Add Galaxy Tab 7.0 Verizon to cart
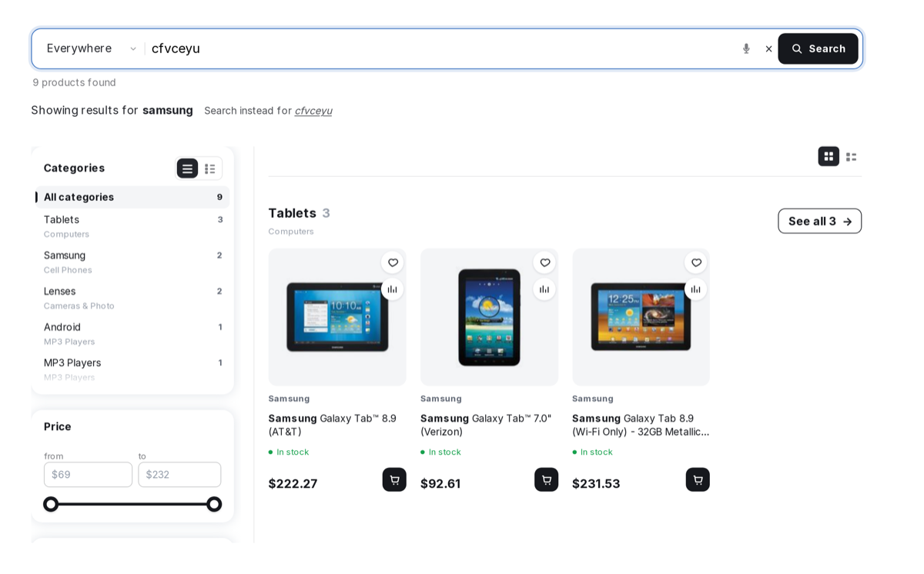 click(546, 480)
